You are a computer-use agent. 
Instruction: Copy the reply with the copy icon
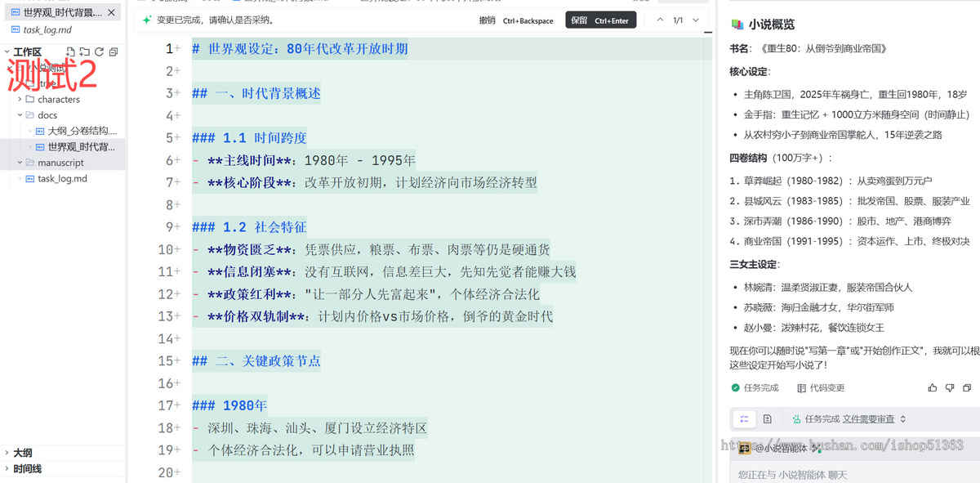[967, 387]
